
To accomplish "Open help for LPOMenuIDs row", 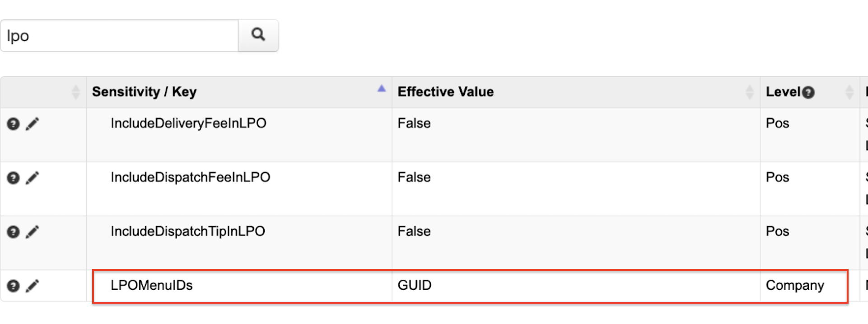I will click(13, 286).
